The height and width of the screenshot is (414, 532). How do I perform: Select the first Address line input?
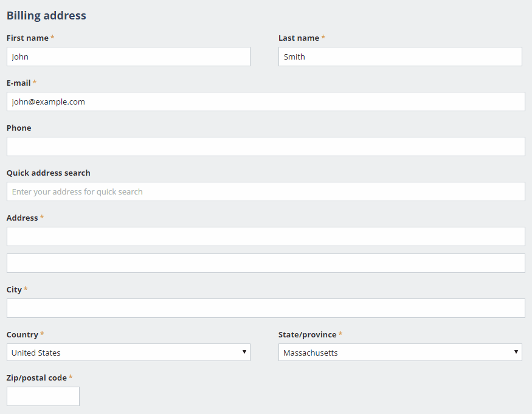pyautogui.click(x=266, y=236)
